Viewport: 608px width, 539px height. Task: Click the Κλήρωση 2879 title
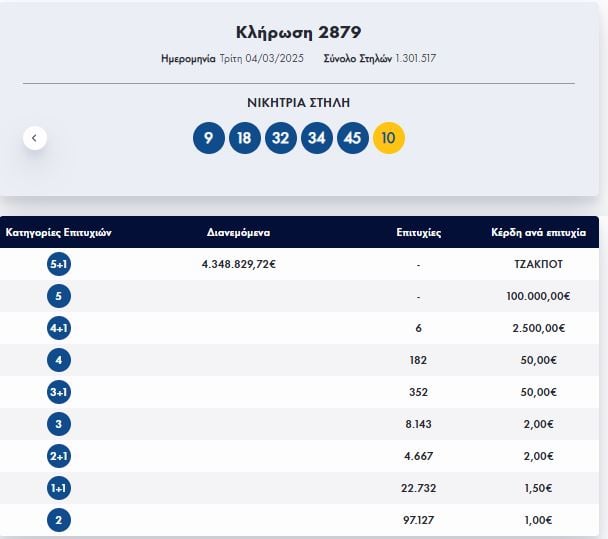coord(298,32)
